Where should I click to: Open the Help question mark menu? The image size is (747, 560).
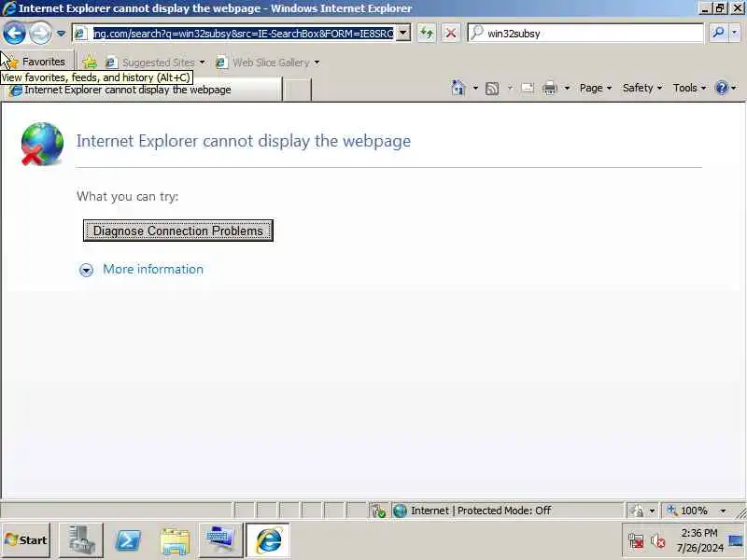[726, 88]
